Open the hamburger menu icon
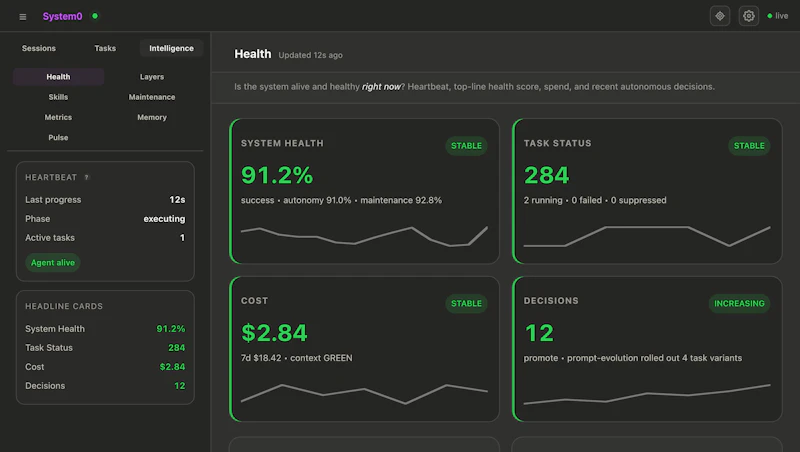The image size is (800, 452). [22, 17]
